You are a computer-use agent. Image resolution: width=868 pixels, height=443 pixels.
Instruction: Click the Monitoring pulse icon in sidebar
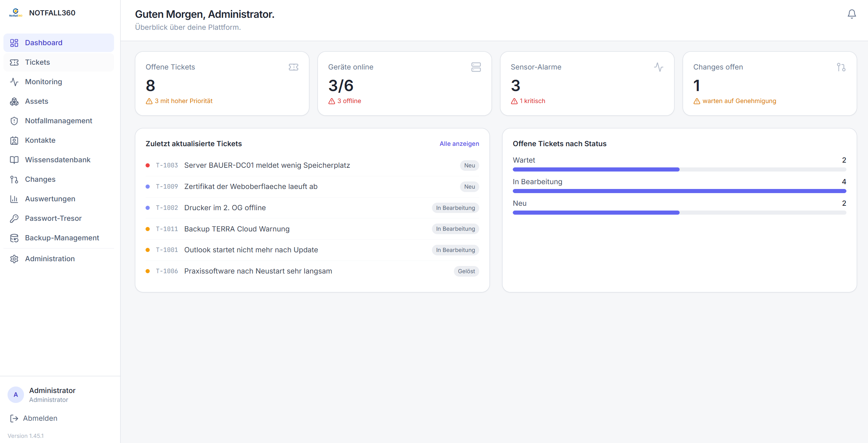[x=14, y=82]
